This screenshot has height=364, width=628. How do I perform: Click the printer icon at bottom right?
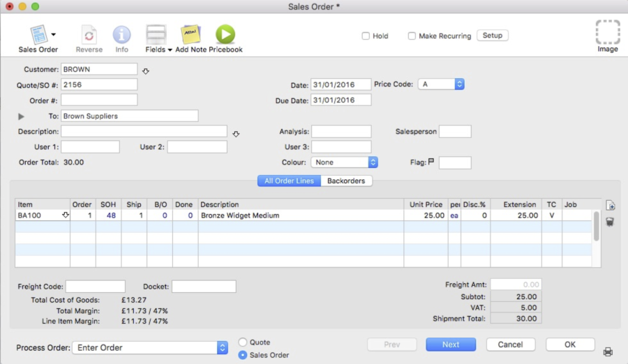[x=608, y=352]
